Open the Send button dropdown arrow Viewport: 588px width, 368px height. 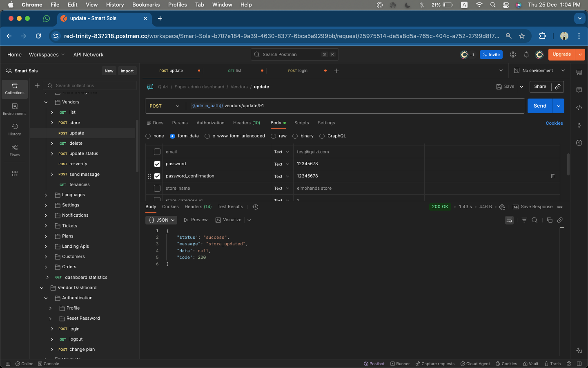pos(559,106)
